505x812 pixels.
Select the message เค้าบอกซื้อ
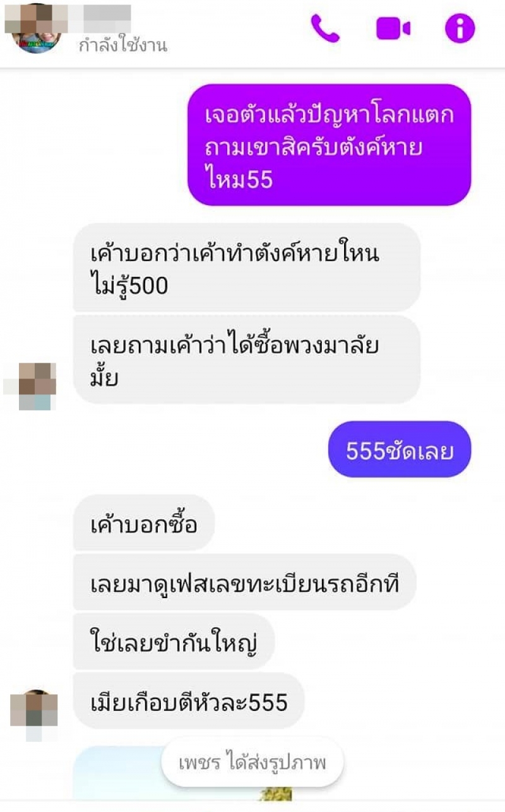(144, 522)
